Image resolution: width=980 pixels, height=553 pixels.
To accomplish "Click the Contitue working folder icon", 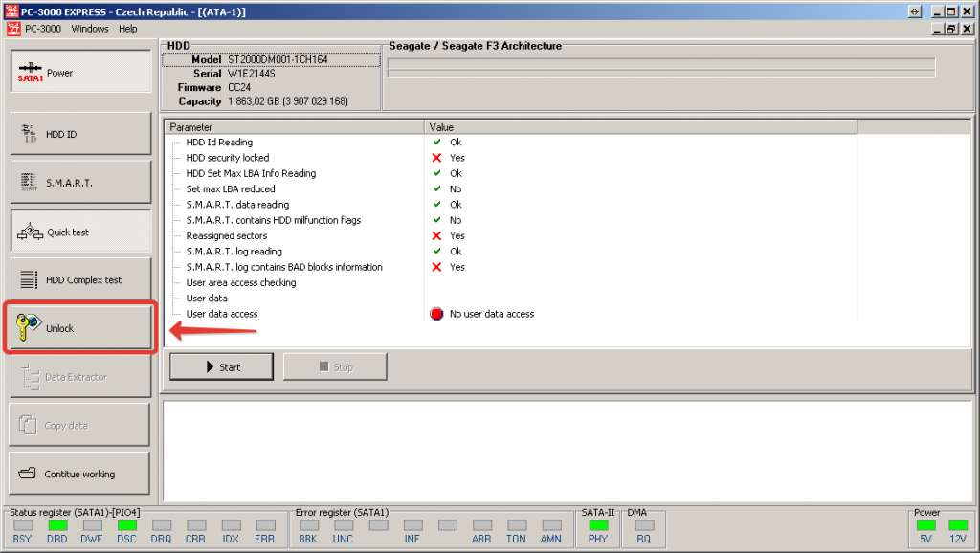I will click(27, 473).
